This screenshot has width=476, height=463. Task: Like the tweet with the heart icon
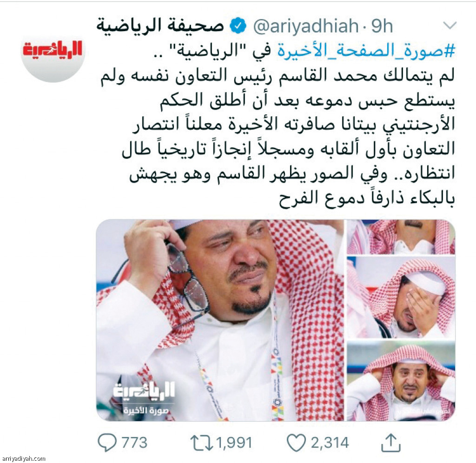click(x=296, y=443)
